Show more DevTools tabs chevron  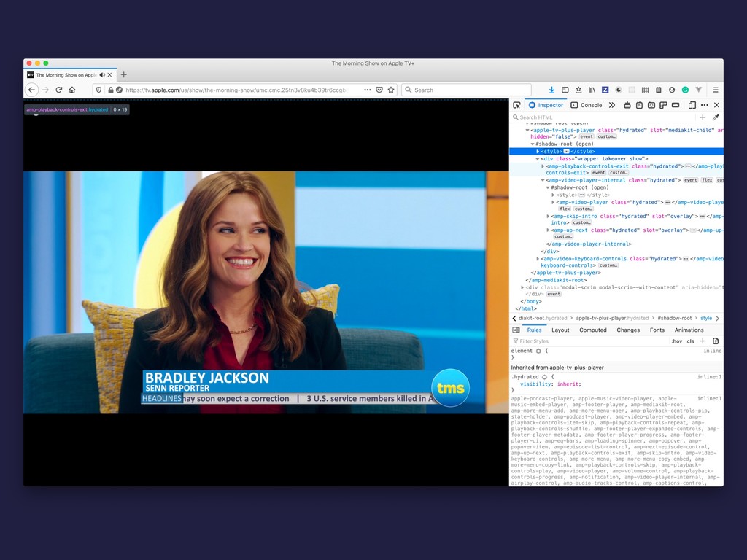pos(612,105)
